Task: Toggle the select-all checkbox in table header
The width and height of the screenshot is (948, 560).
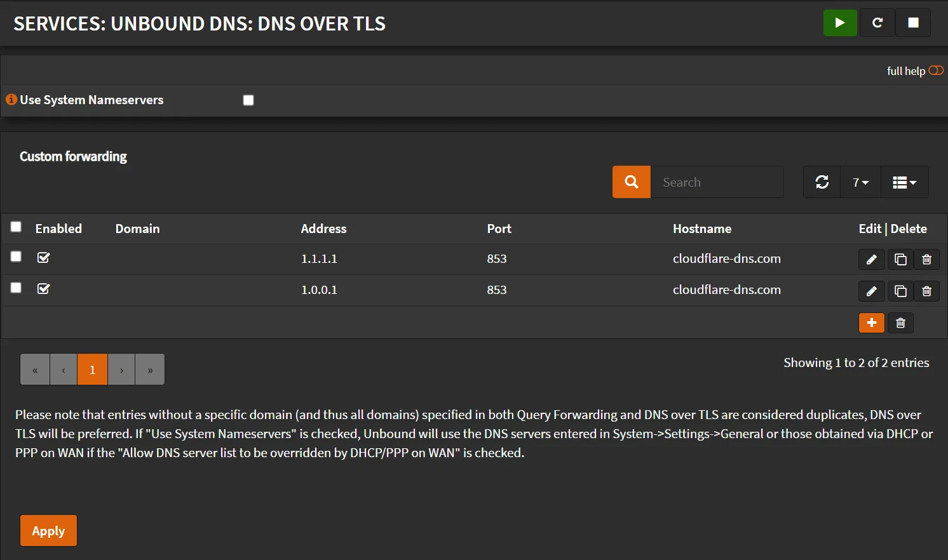Action: click(16, 227)
